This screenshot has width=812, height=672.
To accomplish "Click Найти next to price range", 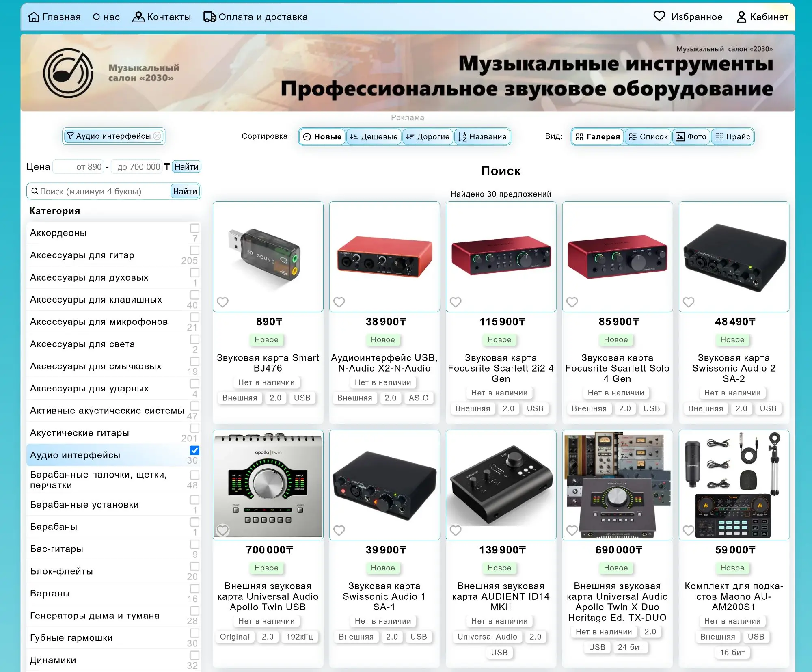I will (186, 166).
